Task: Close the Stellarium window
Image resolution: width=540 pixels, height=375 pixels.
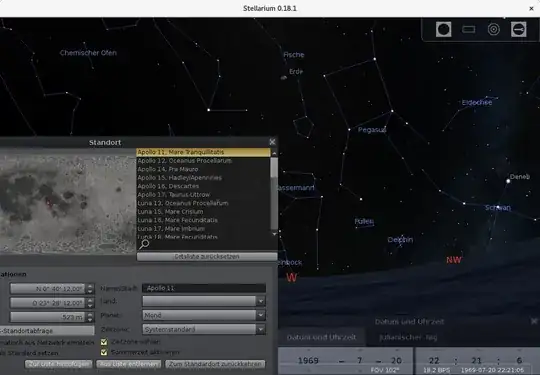Action: [x=531, y=8]
